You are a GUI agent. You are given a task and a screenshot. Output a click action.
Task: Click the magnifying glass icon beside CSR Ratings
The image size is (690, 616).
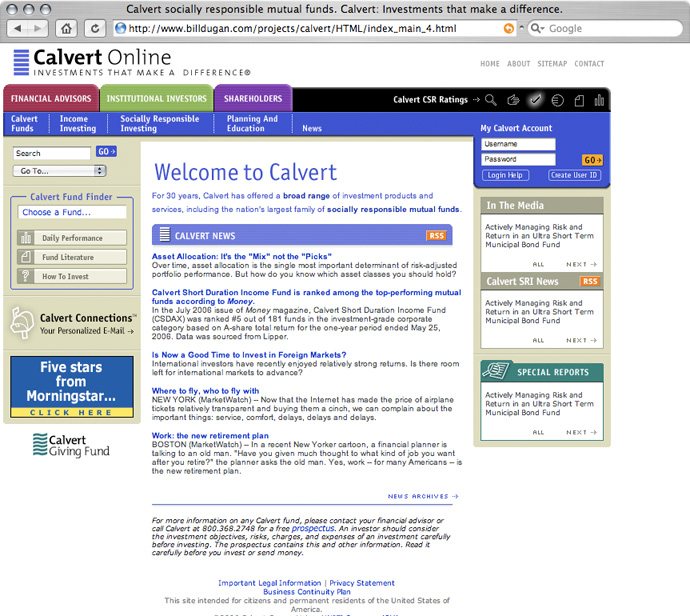[x=491, y=100]
